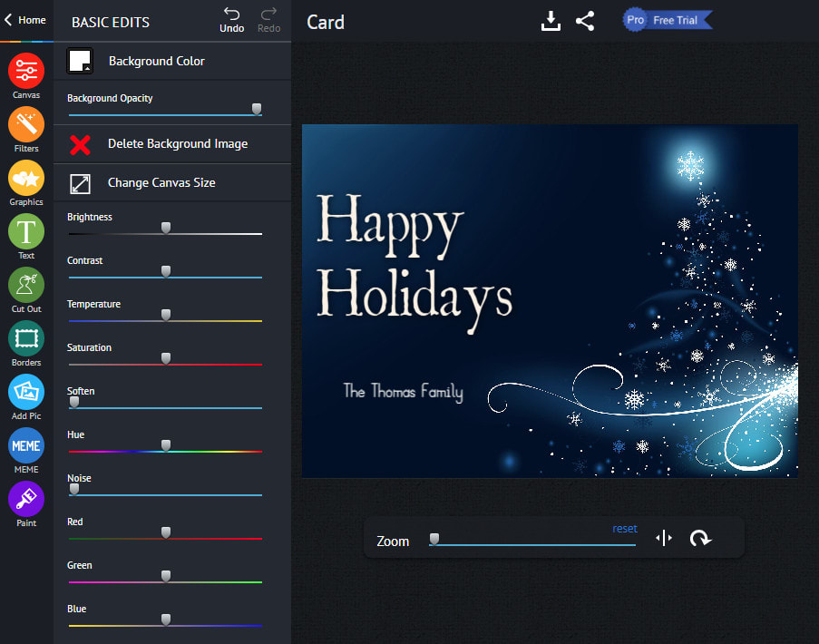Click the Saturation slider handle
Image resolution: width=819 pixels, height=644 pixels.
tap(166, 358)
